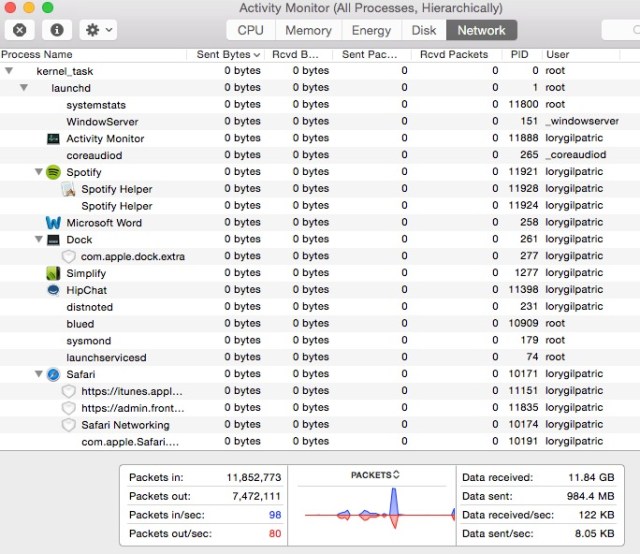640x554 pixels.
Task: Select the Spotify Helper row with PID 11924
Action: (320, 205)
